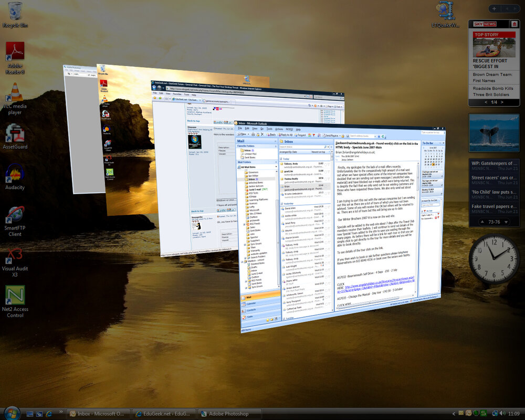Toggle flag on goat1.hk message

pos(329,172)
